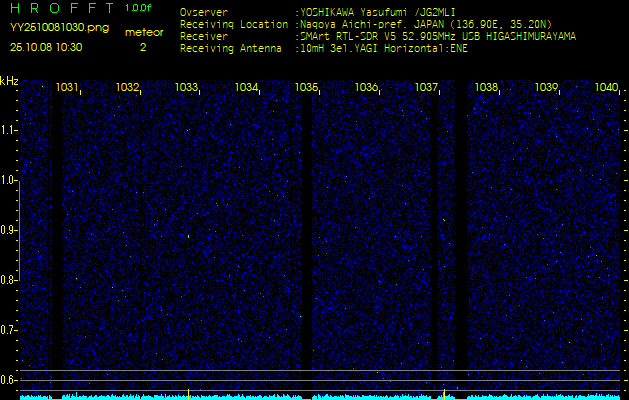Click the 1038 time marker
The image size is (629, 400).
pyautogui.click(x=486, y=88)
